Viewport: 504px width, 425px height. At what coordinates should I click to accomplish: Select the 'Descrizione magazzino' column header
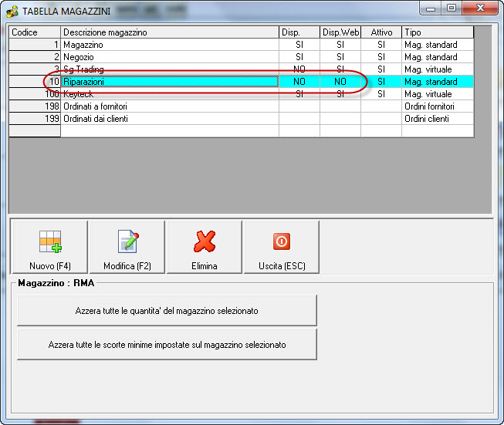click(x=170, y=32)
